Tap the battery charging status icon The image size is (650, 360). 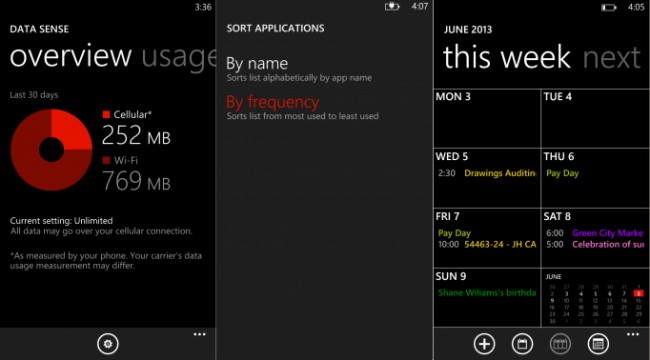392,7
